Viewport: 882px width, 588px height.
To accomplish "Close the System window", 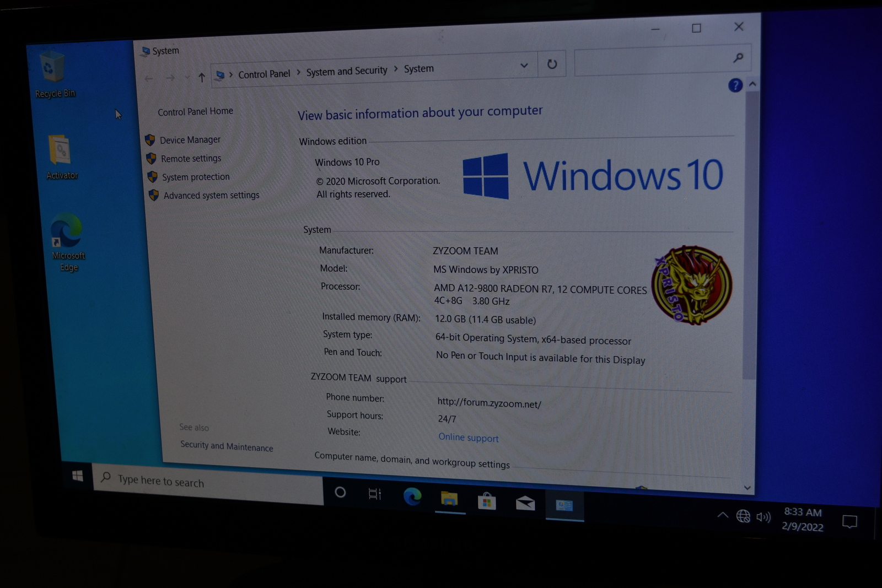I will point(739,26).
